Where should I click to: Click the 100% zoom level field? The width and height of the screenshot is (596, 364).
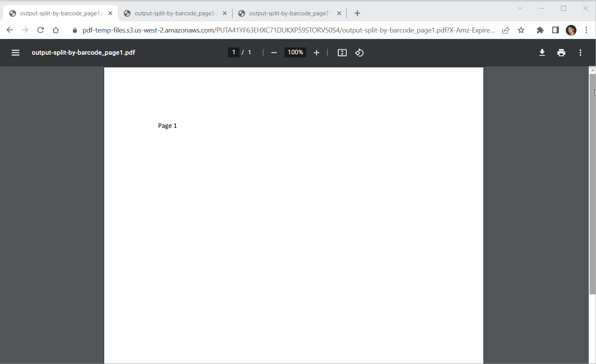coord(295,52)
